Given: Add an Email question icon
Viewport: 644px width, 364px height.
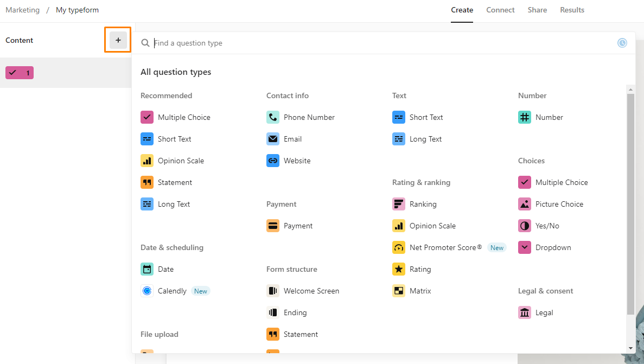Looking at the screenshot, I should [273, 139].
